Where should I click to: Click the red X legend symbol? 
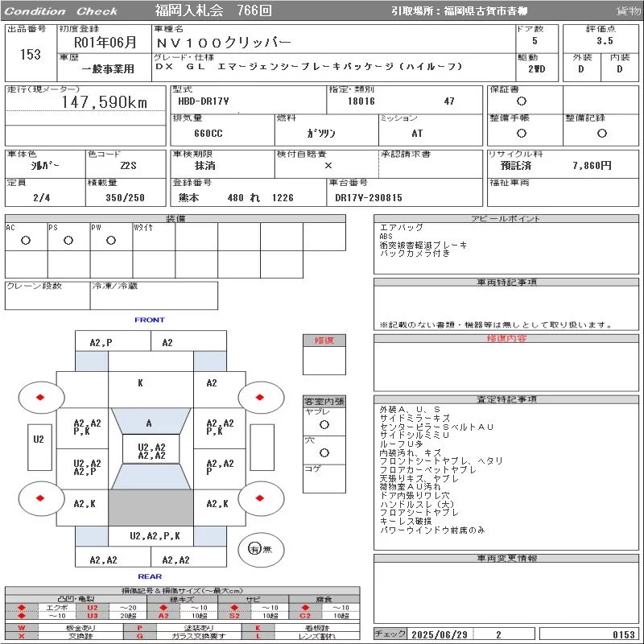pyautogui.click(x=22, y=636)
